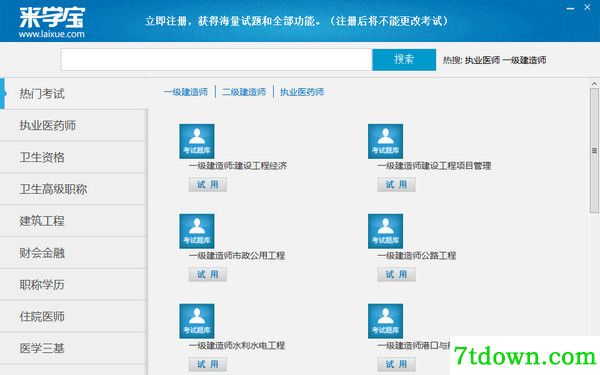Viewport: 600px width, 375px height.
Task: Try 一级建造师市政公用工程 with 试用 button
Action: click(x=208, y=274)
